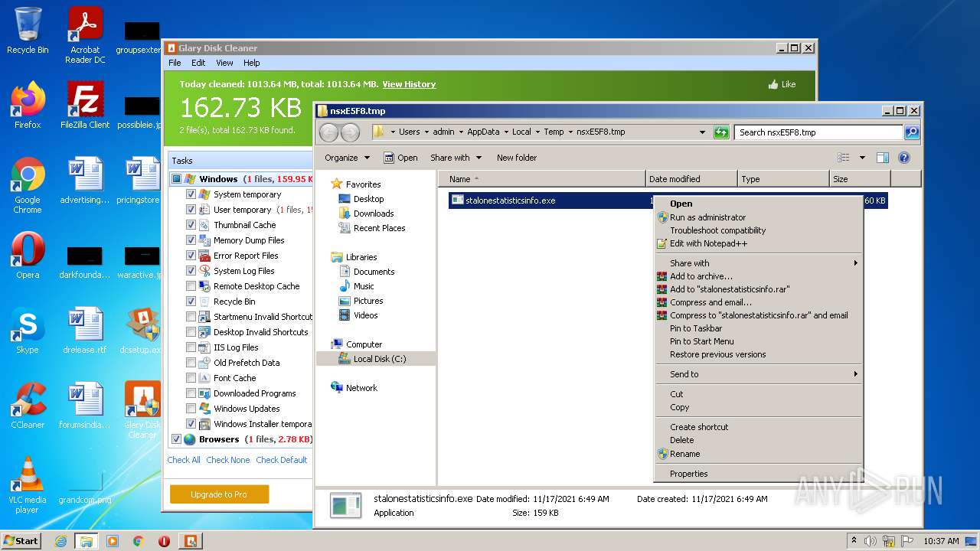Open the Start menu button
Viewport: 980px width, 551px height.
point(21,541)
